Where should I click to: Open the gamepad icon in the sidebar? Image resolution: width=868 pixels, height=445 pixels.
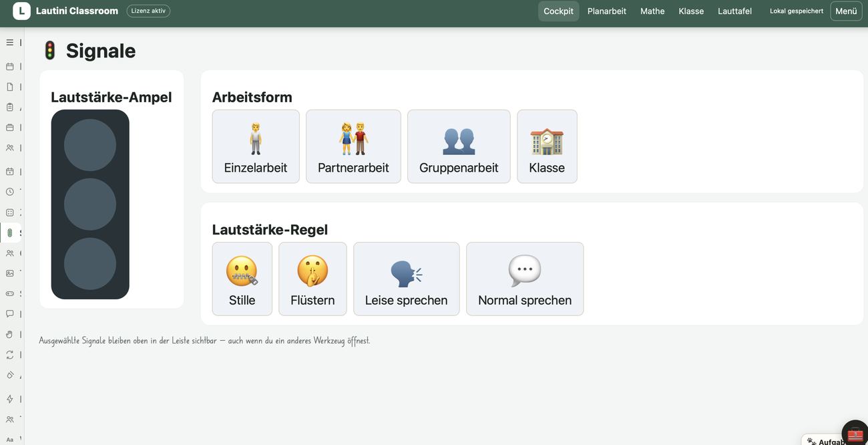[9, 293]
